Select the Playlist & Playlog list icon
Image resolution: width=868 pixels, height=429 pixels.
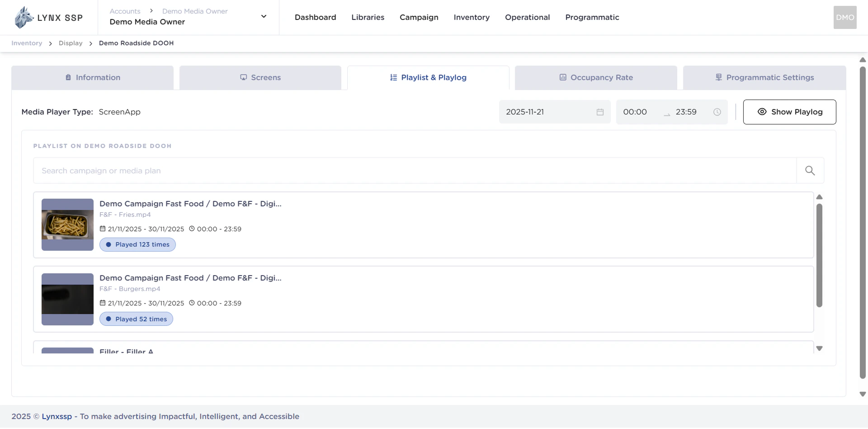coord(392,77)
